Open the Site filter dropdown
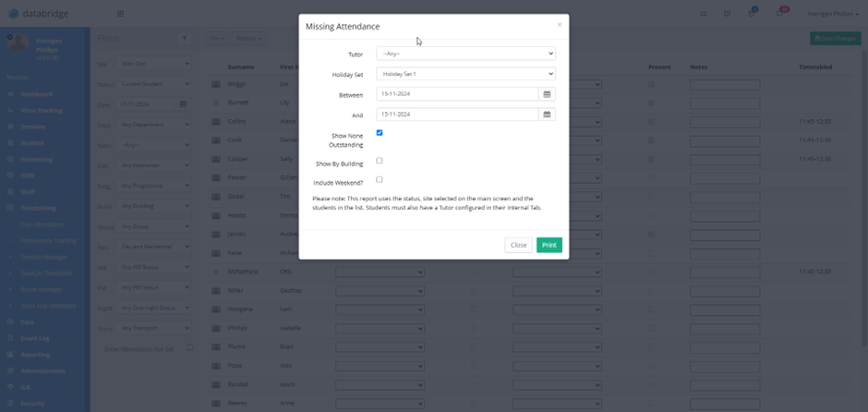This screenshot has height=412, width=868. 153,64
